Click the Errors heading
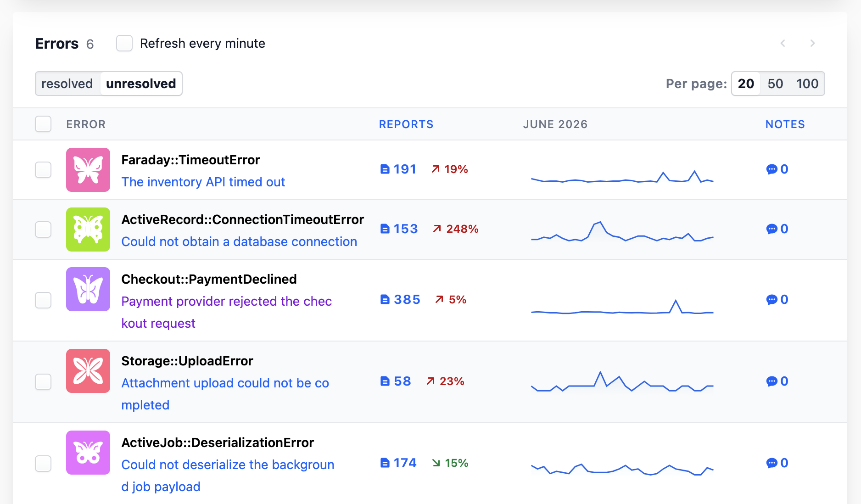Screen dimensions: 861x504 (x=57, y=44)
